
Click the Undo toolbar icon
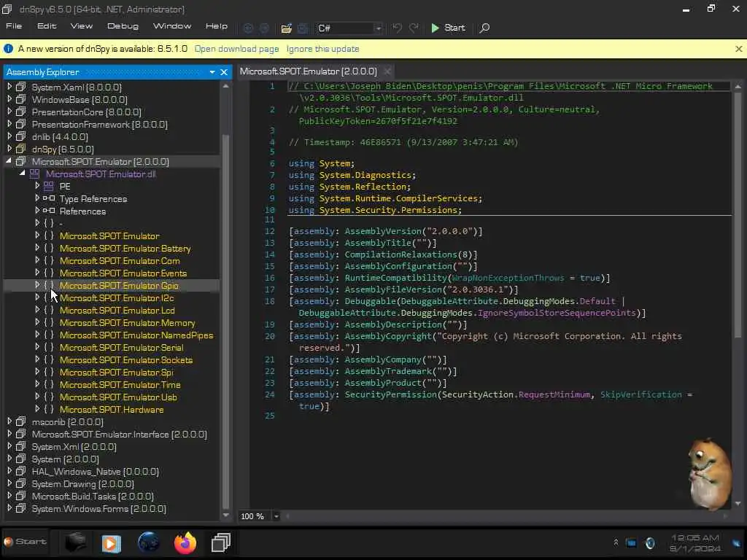(396, 28)
